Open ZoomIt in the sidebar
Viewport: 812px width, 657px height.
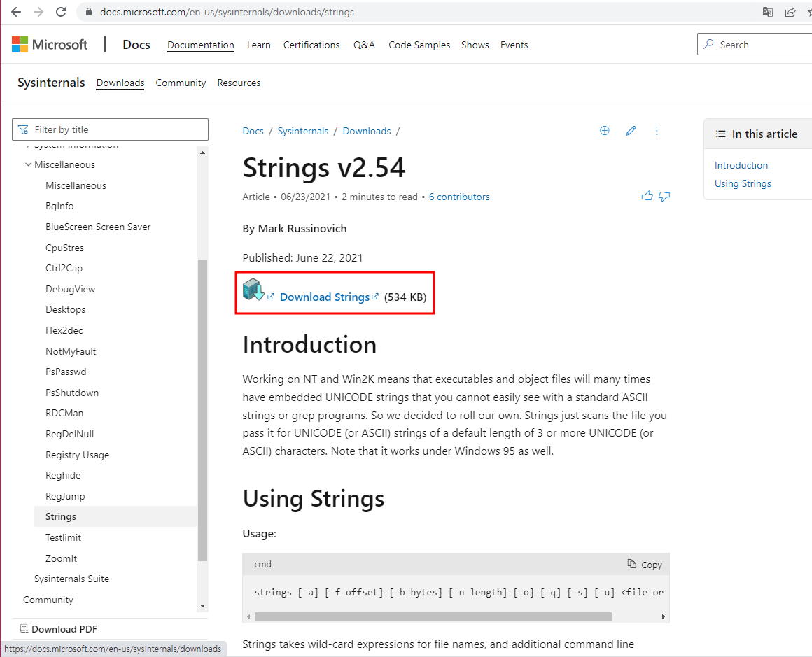61,558
